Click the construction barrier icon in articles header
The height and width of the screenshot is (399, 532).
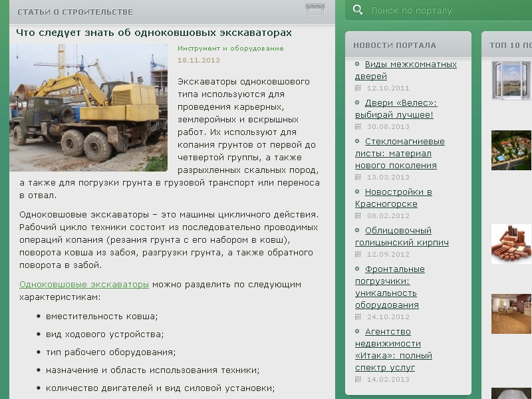315,11
